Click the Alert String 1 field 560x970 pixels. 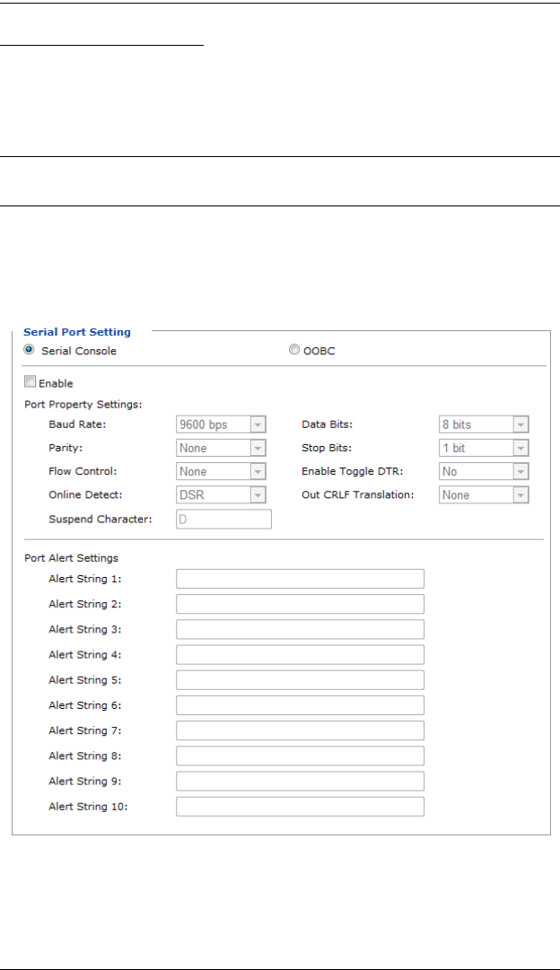tap(300, 579)
